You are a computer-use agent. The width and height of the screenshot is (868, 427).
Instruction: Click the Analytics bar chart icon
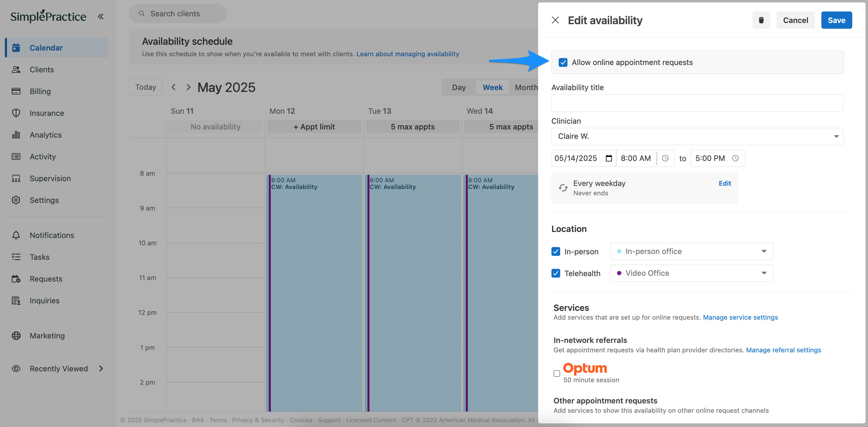pyautogui.click(x=16, y=135)
